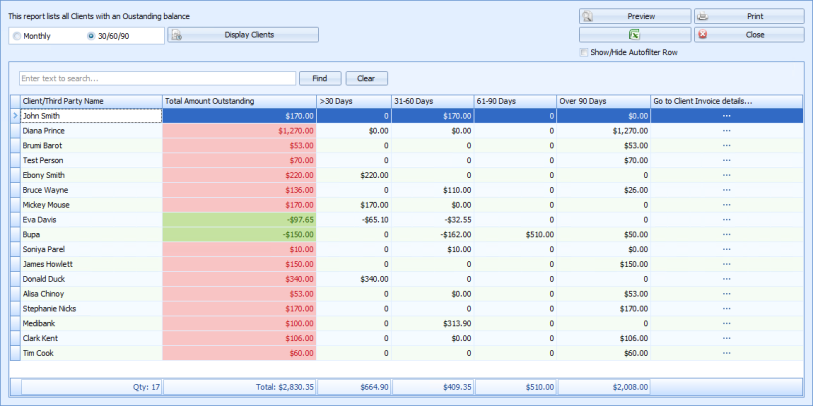Viewport: 813px width, 406px height.
Task: Open invoice details for Soniya Parel
Action: pos(726,249)
